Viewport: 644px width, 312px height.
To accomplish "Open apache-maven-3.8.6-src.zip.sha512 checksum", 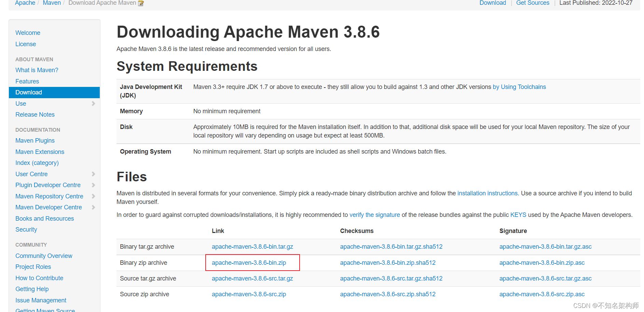I will tap(388, 294).
